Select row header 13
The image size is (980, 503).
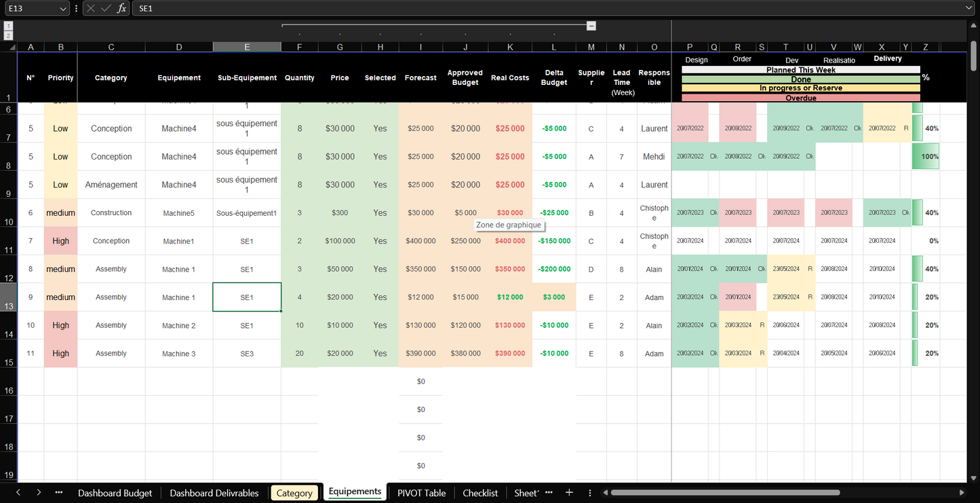click(7, 297)
